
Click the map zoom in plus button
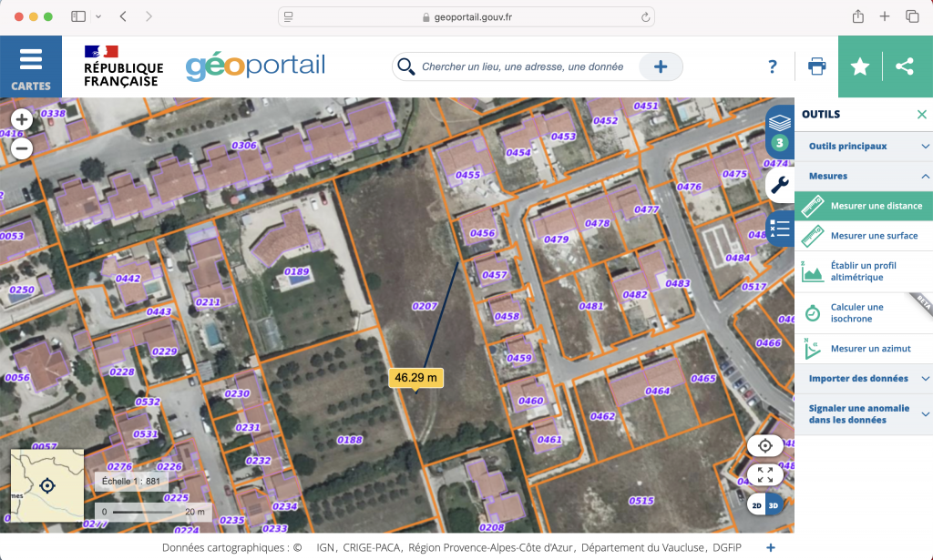tap(22, 119)
